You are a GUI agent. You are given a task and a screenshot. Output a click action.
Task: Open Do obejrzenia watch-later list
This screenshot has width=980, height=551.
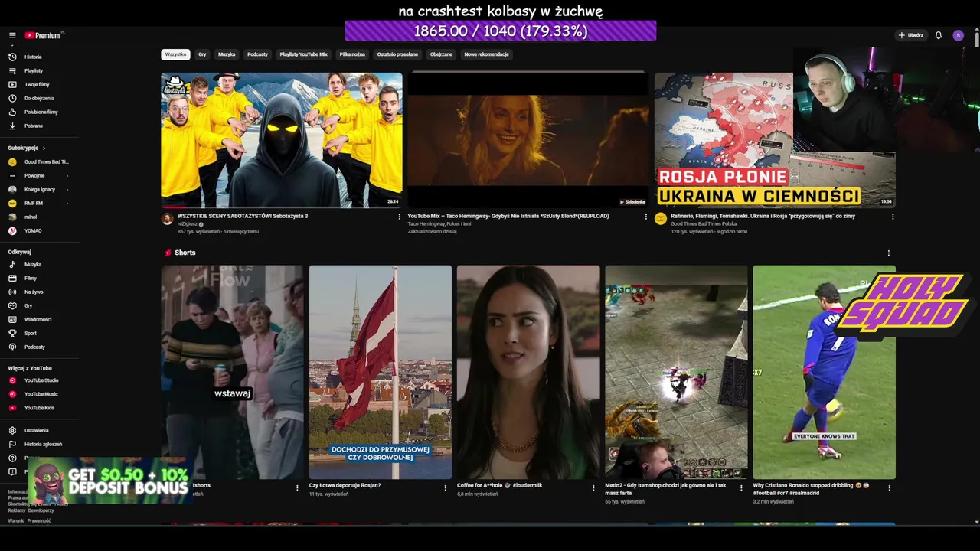click(39, 98)
